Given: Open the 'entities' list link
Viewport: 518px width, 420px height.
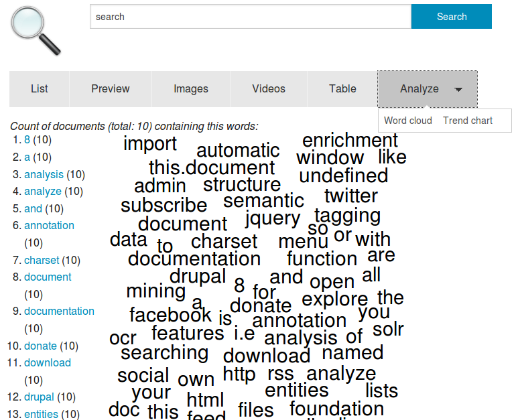Looking at the screenshot, I should pyautogui.click(x=41, y=414).
